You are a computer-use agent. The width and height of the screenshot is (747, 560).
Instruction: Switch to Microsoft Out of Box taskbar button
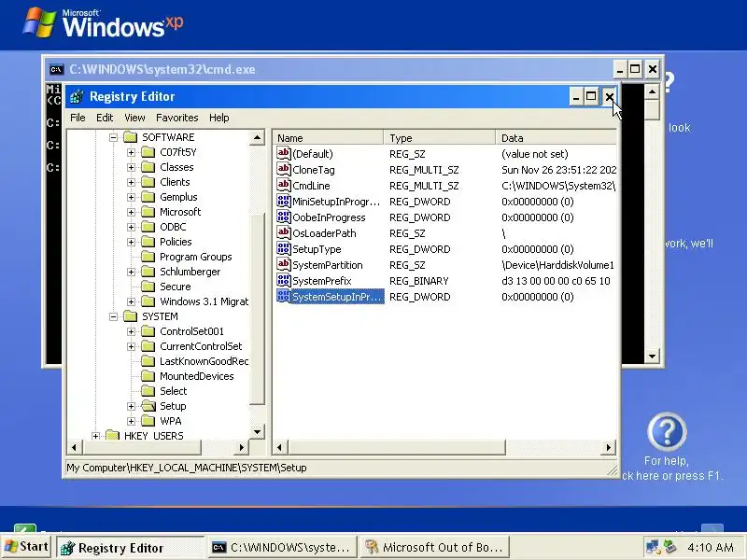(434, 548)
